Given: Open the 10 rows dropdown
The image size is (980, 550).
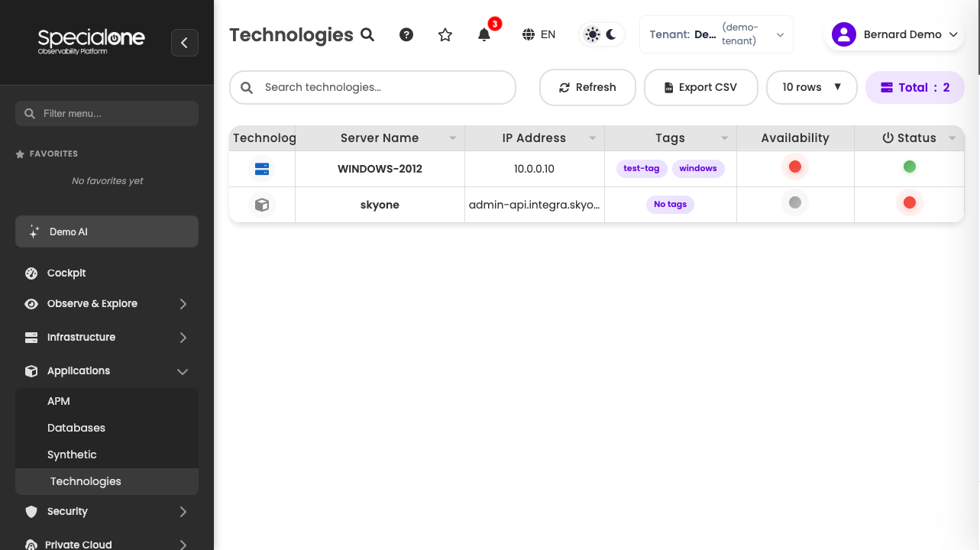Looking at the screenshot, I should pos(812,87).
